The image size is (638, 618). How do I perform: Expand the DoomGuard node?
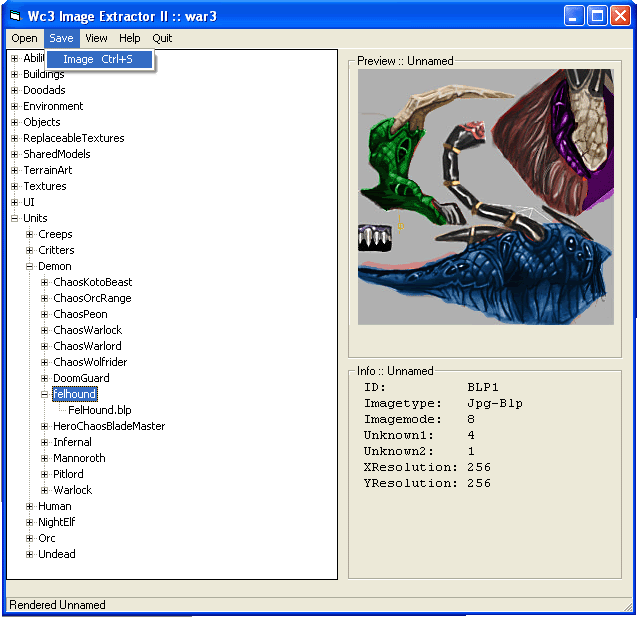(x=44, y=378)
